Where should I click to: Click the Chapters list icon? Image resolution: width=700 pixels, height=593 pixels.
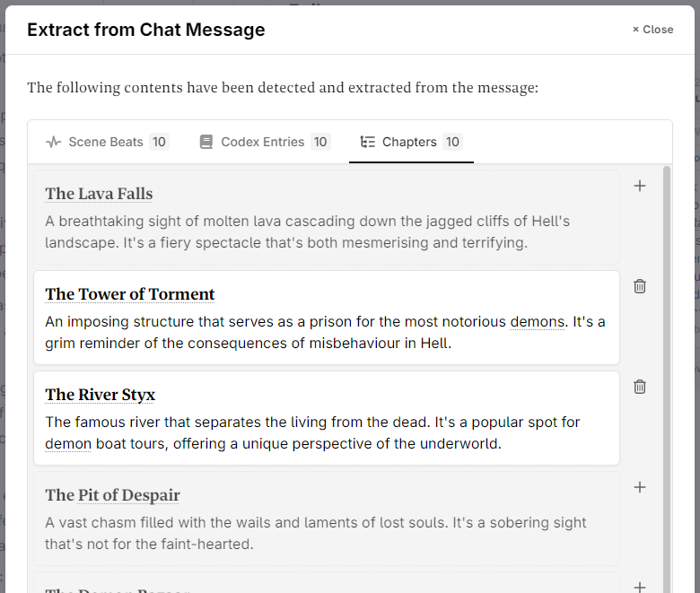367,142
